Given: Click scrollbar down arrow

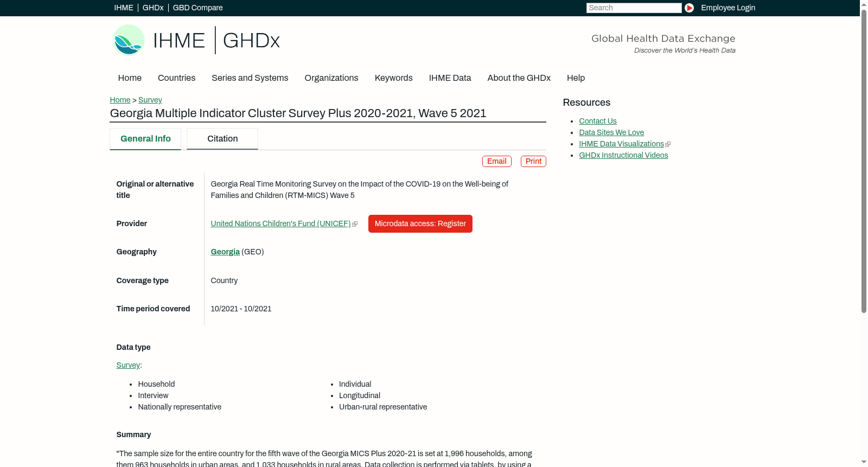Looking at the screenshot, I should [864, 463].
